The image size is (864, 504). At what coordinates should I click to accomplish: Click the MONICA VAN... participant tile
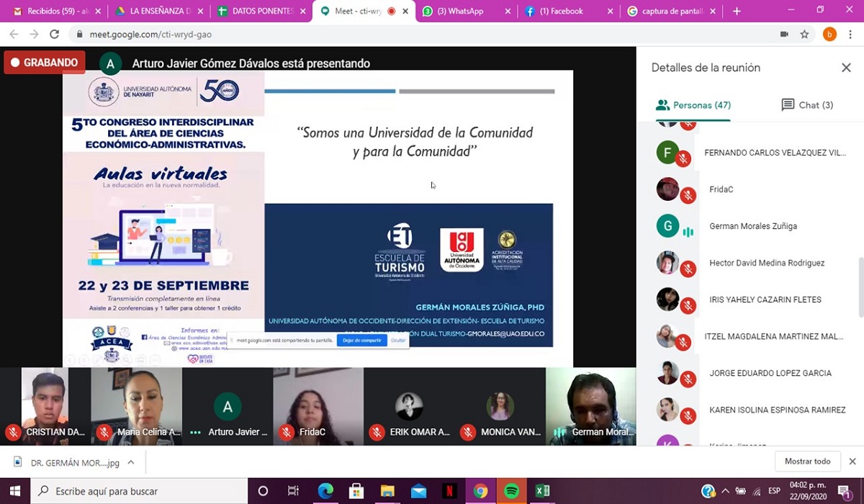point(500,406)
